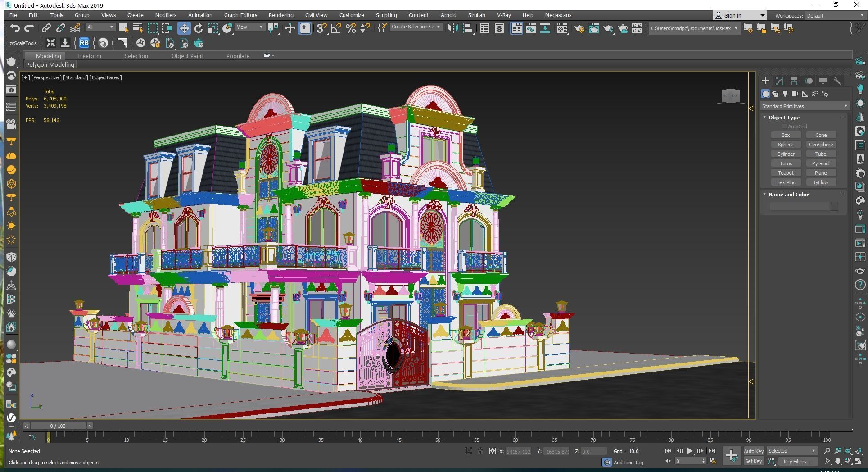Click the Play Animation button
The image size is (868, 472).
[x=690, y=451]
